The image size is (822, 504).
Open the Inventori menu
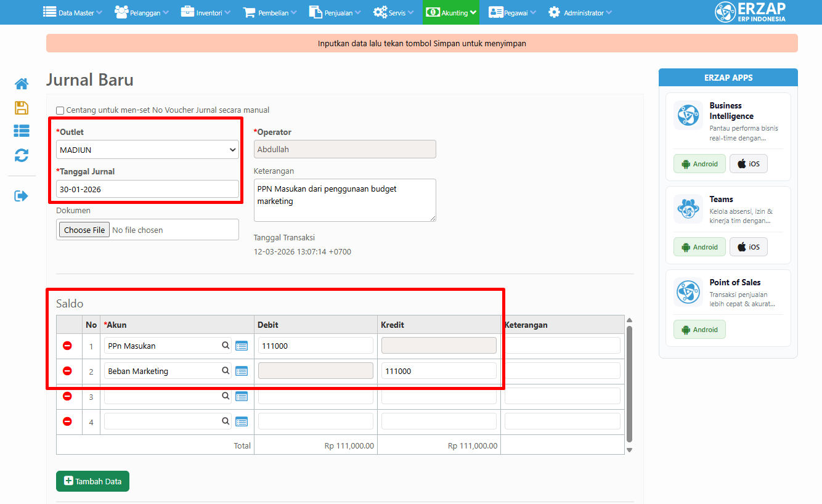pos(206,12)
